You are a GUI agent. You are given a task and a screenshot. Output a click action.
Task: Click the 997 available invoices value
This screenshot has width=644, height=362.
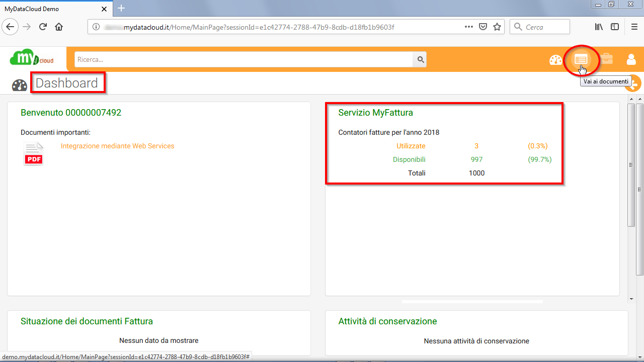click(476, 159)
